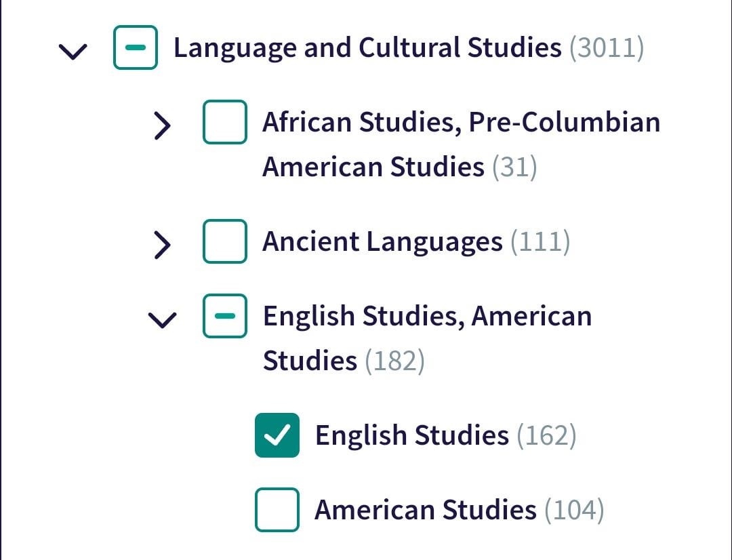Click the 104 count beside American Studies

point(574,510)
